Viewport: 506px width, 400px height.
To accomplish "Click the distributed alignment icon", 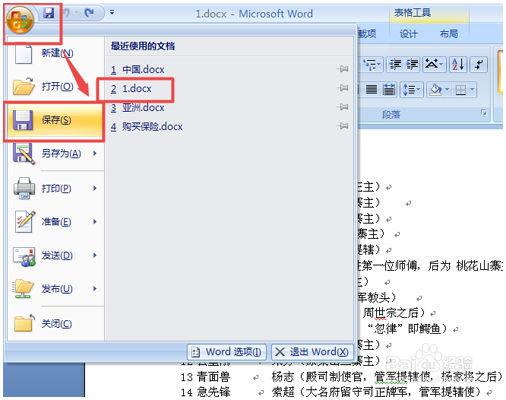I will 388,89.
